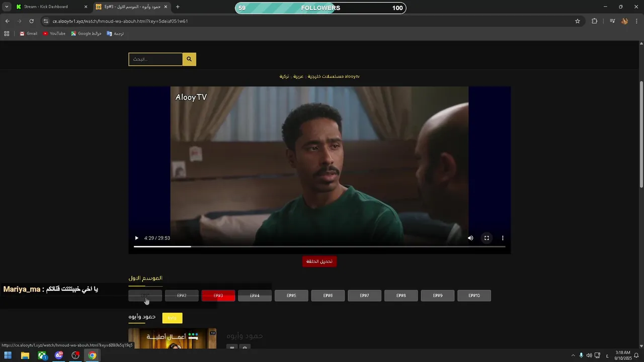Reload the current page
This screenshot has width=644, height=362.
point(31,21)
